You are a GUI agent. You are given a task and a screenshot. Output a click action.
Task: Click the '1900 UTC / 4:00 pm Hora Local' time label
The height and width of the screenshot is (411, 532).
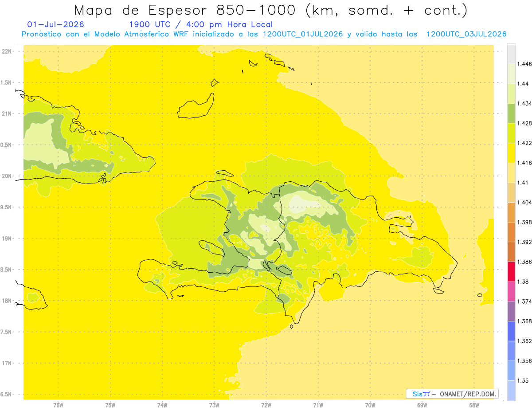click(201, 25)
